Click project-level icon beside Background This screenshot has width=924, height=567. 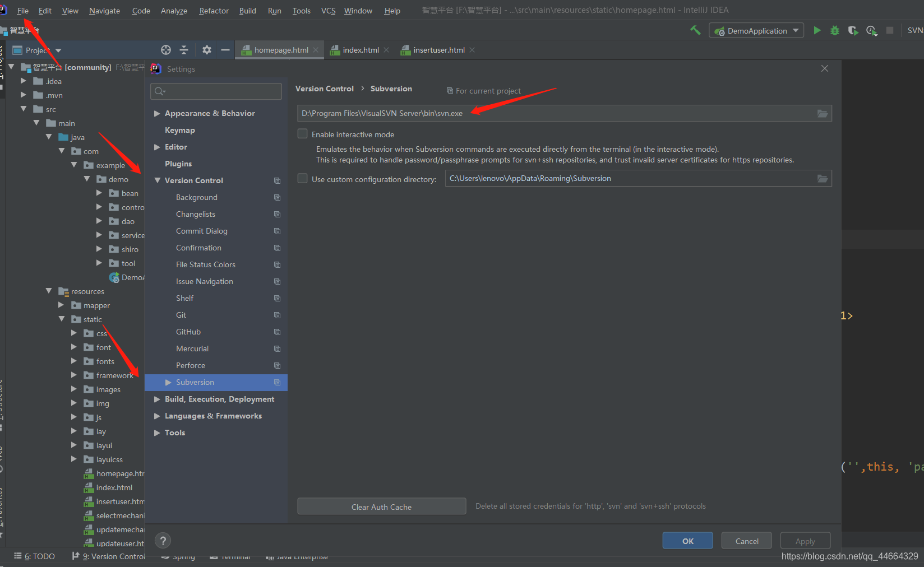click(277, 197)
